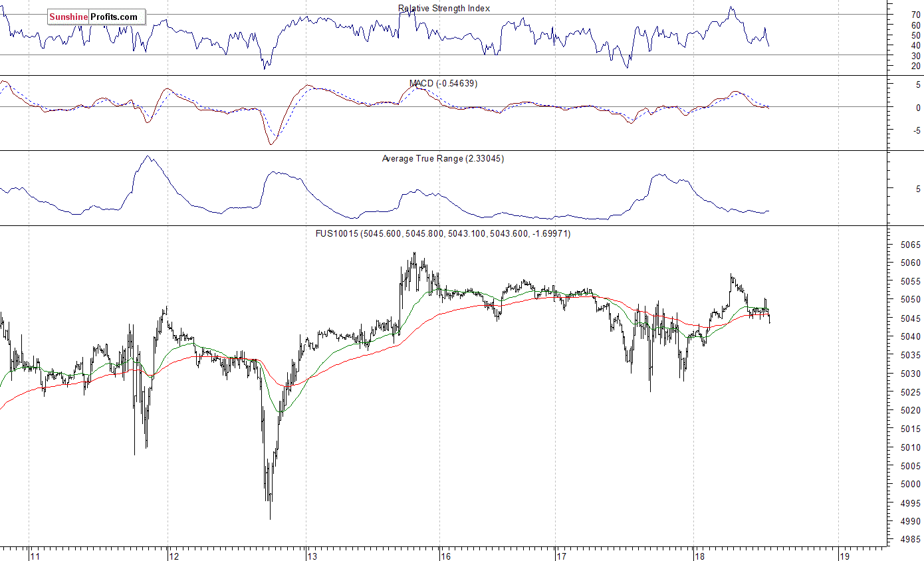This screenshot has width=924, height=561.
Task: Select date label 16 on time axis
Action: (x=446, y=556)
